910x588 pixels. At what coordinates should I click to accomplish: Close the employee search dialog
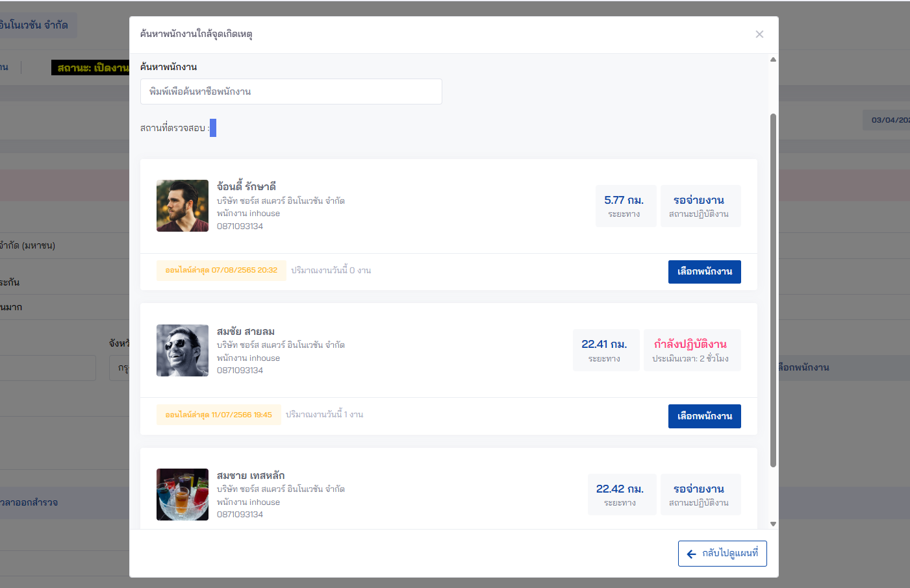[759, 34]
